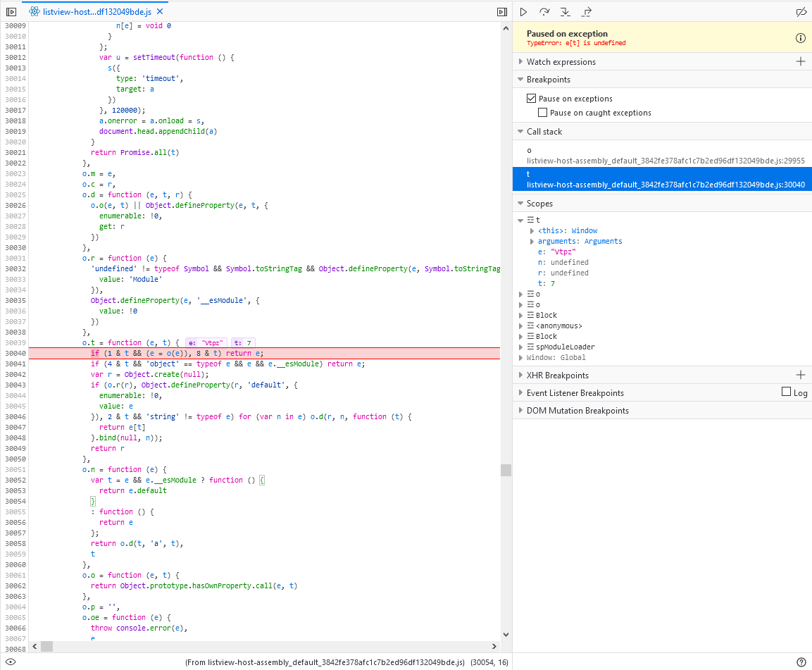The image size is (812, 670).
Task: Expand the spModuleLoader scope
Action: (x=520, y=347)
